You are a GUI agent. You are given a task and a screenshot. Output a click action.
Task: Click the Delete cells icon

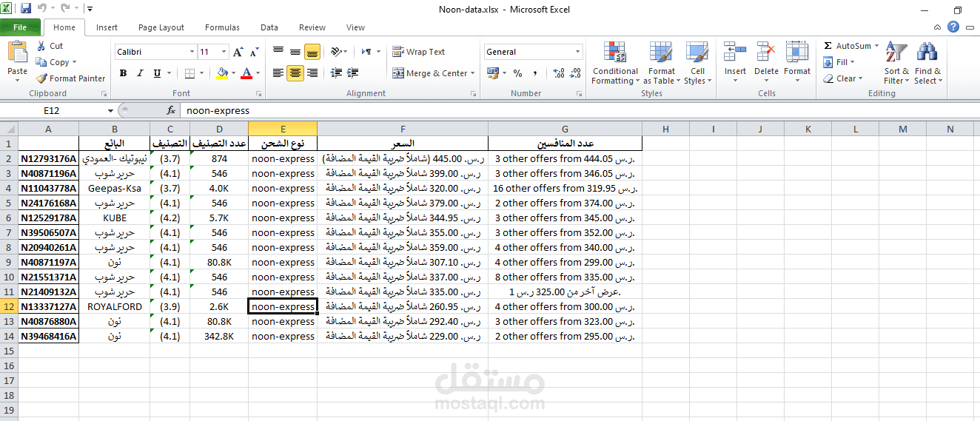coord(766,51)
